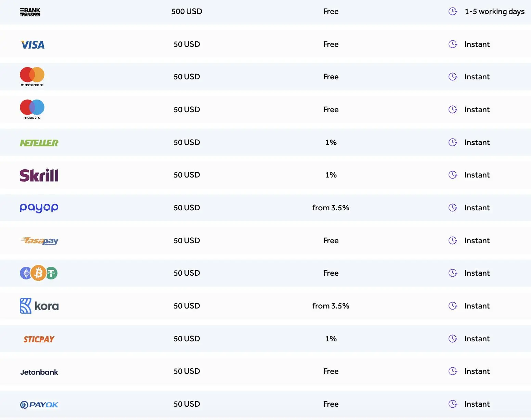Click clock icon in Payop row

[453, 208]
